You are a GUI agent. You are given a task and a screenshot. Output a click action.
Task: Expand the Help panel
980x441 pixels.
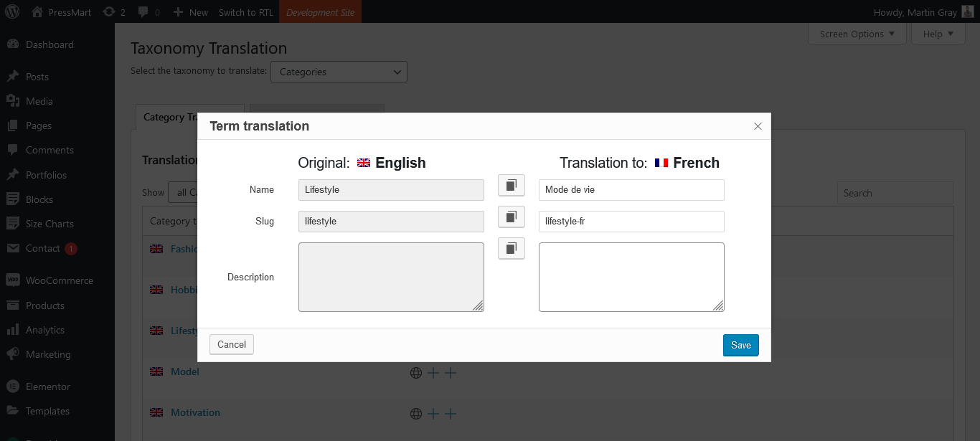click(x=938, y=34)
